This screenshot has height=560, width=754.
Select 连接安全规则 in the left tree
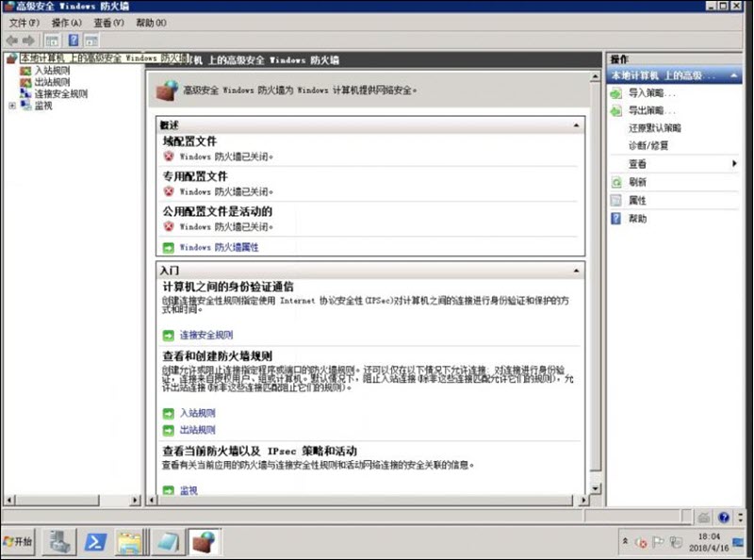pyautogui.click(x=60, y=94)
